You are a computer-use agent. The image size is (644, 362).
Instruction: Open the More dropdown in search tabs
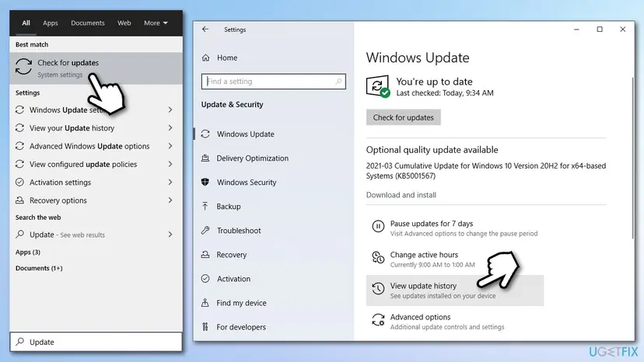(x=156, y=23)
